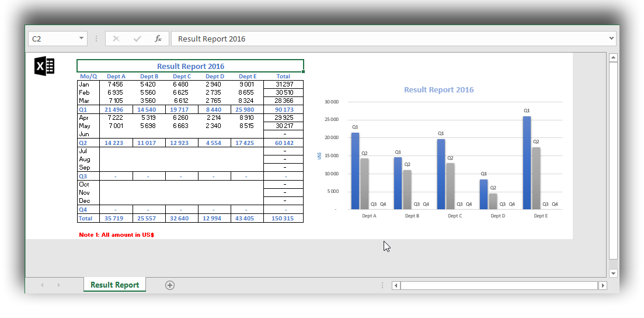Select the Apr Dept A value 7 222
644x318 pixels.
(116, 117)
